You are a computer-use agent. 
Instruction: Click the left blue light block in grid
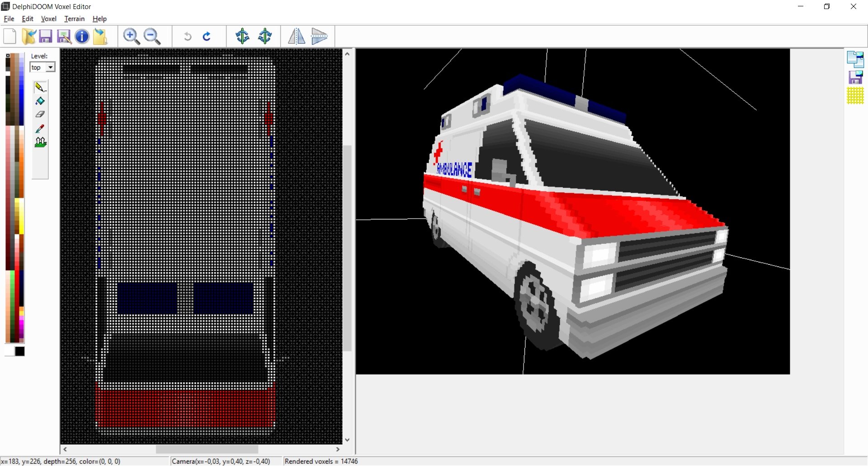tap(147, 298)
